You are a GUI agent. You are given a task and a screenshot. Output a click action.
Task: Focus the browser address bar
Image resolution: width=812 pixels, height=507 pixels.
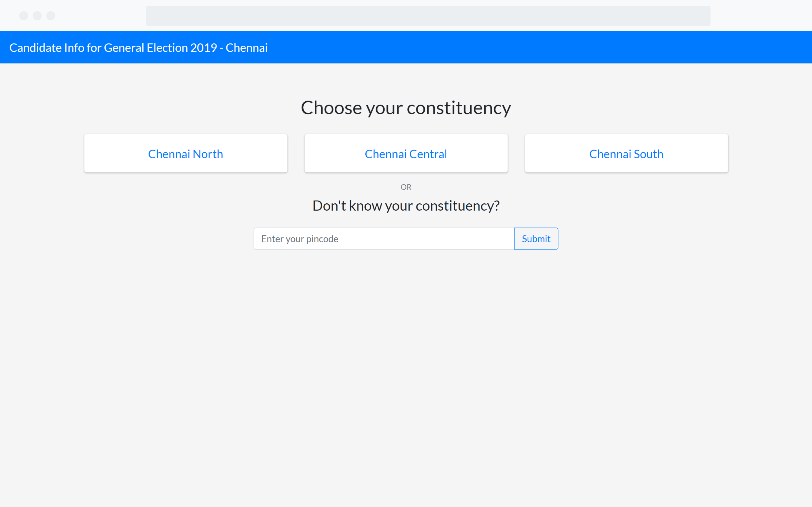pyautogui.click(x=428, y=16)
